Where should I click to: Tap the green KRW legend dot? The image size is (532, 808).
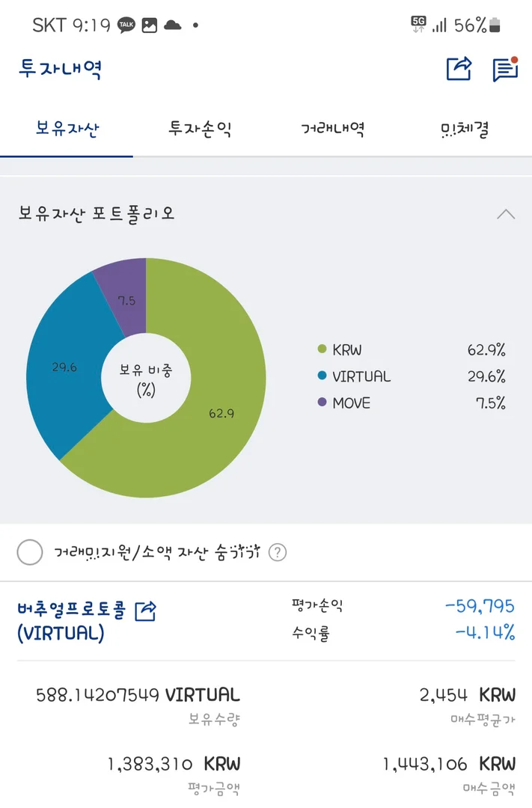tap(322, 349)
